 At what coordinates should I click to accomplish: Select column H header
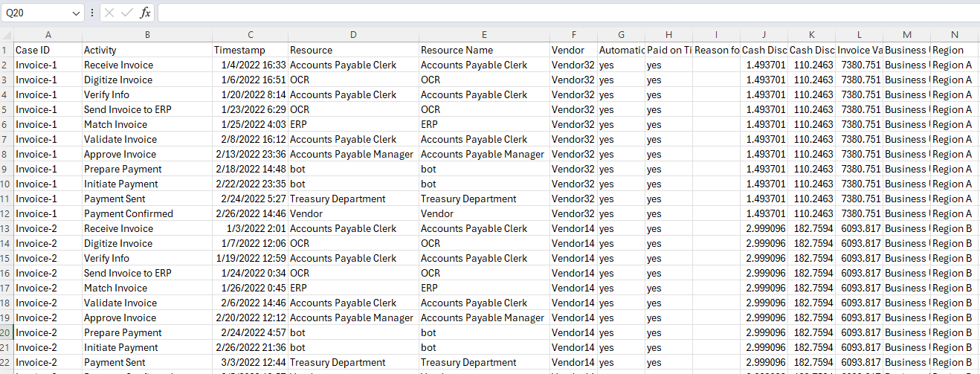[x=668, y=34]
